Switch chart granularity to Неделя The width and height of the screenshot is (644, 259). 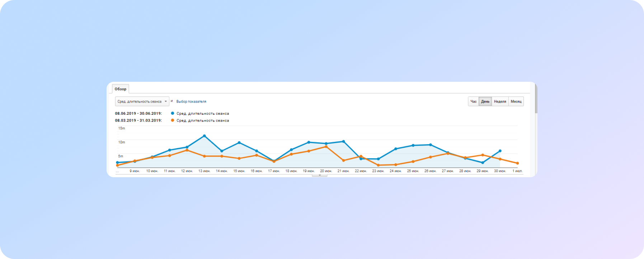click(500, 102)
